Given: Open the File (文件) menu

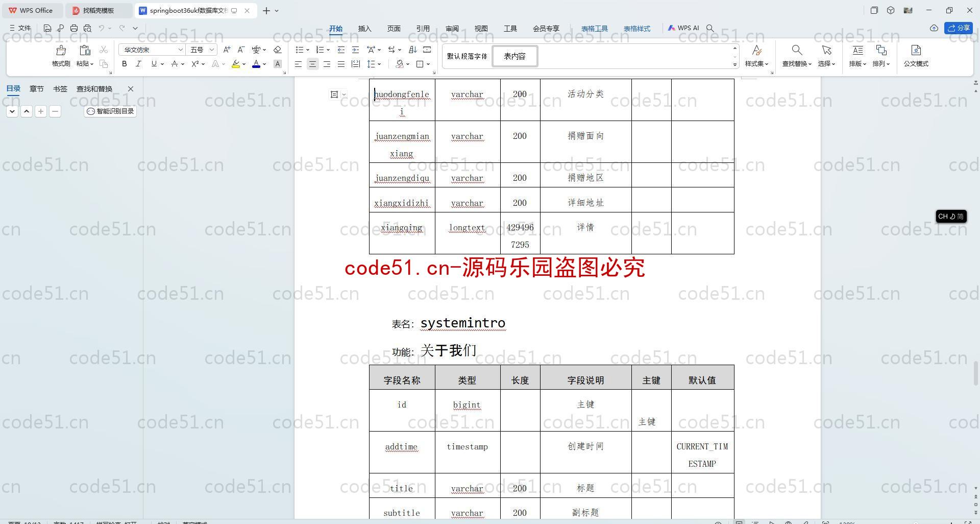Looking at the screenshot, I should (20, 28).
